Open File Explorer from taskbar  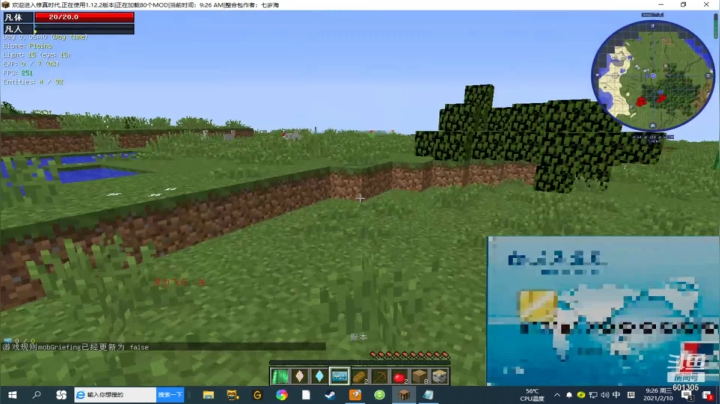[208, 395]
